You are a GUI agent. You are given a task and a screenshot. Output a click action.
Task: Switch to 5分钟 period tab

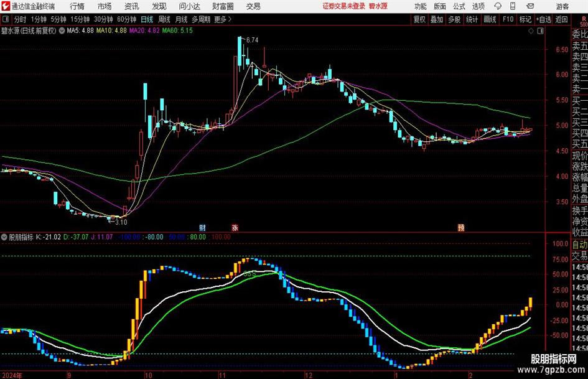(x=58, y=19)
